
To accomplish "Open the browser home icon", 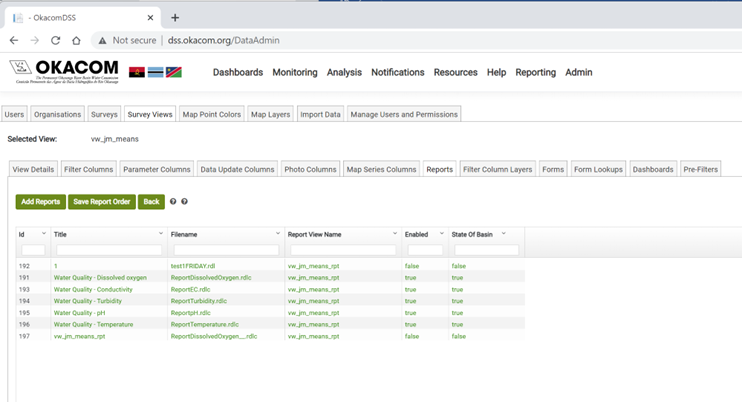I will pyautogui.click(x=76, y=41).
